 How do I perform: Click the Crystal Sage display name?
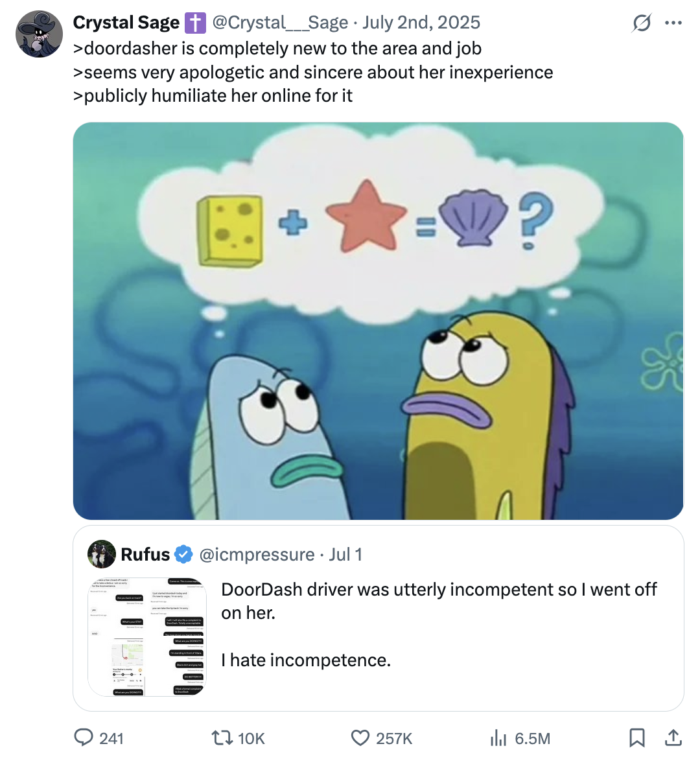click(x=126, y=23)
